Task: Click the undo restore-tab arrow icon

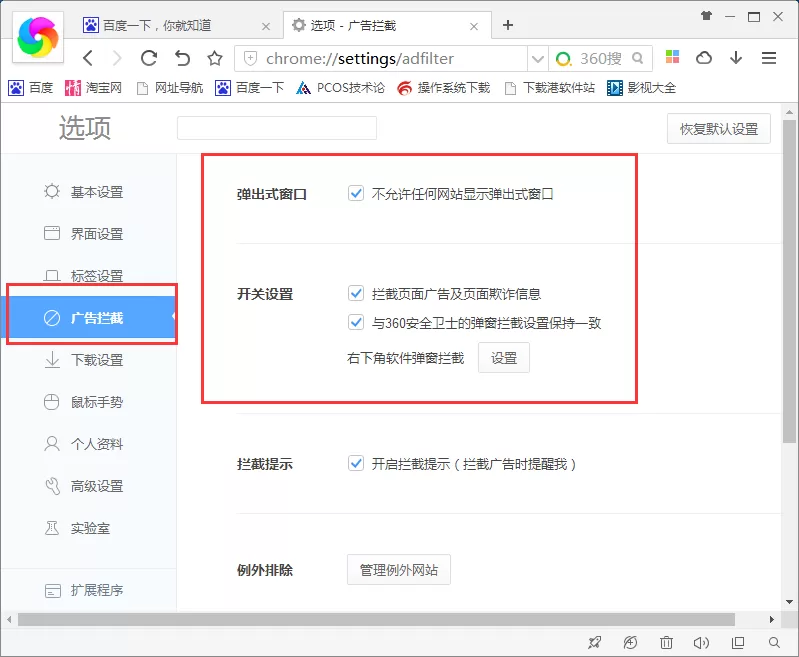Action: click(x=182, y=58)
